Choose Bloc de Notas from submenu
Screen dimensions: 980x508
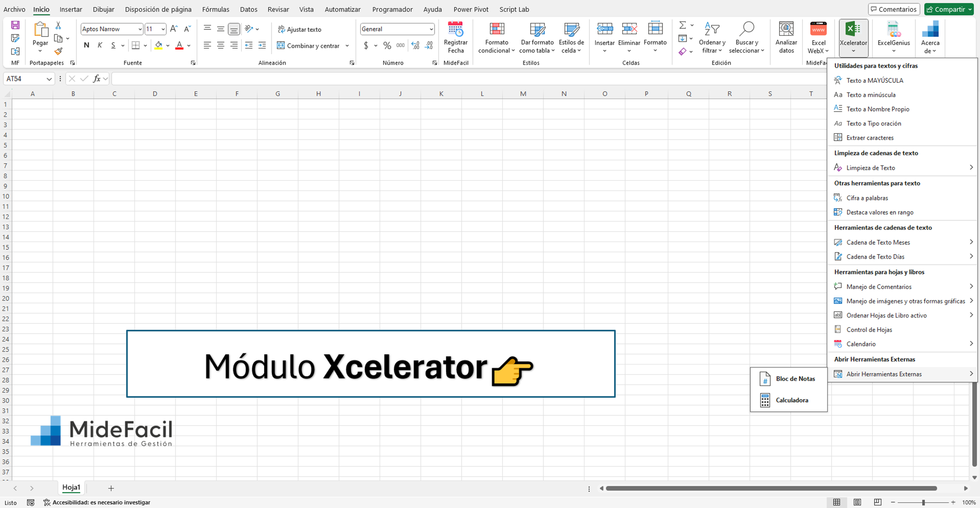click(x=788, y=379)
